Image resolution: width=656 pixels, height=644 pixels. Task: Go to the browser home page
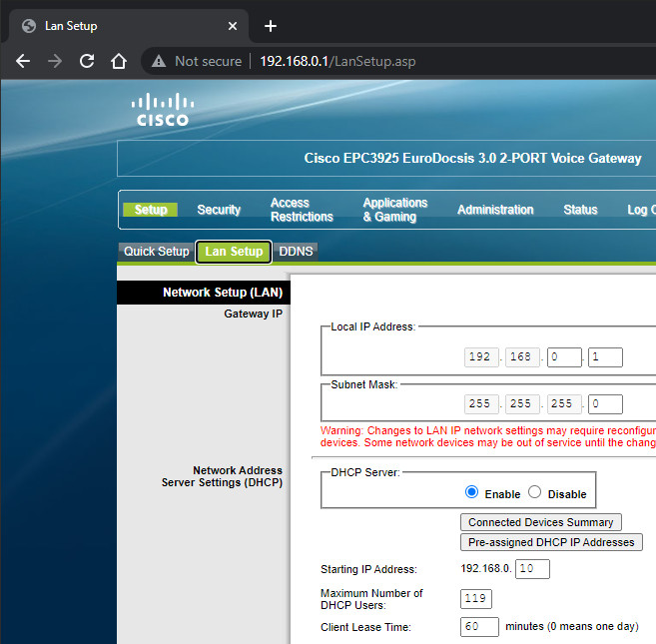[x=119, y=61]
